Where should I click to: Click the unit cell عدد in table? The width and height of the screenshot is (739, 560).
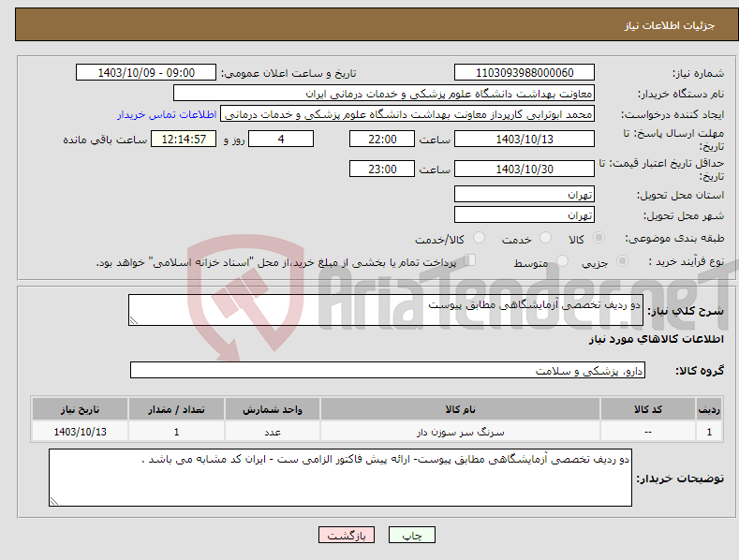[x=273, y=432]
